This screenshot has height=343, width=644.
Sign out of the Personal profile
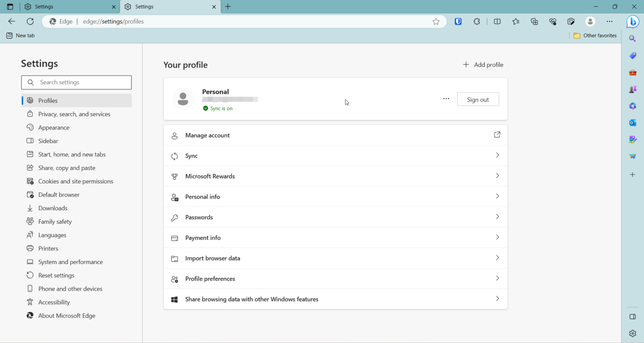(x=478, y=99)
